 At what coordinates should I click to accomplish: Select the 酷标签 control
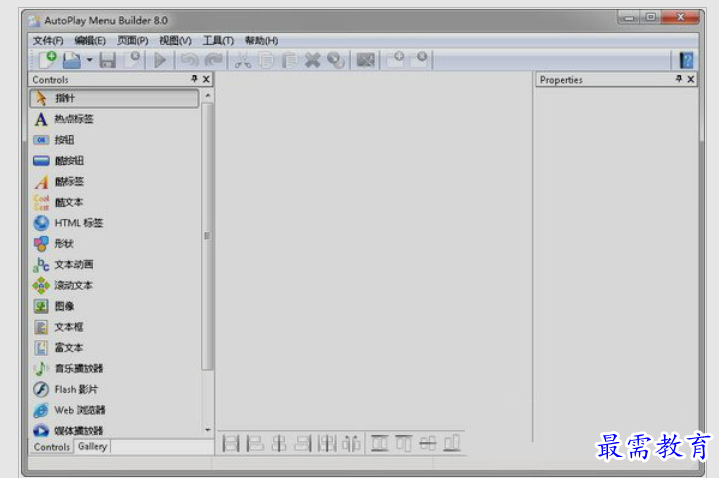point(114,182)
